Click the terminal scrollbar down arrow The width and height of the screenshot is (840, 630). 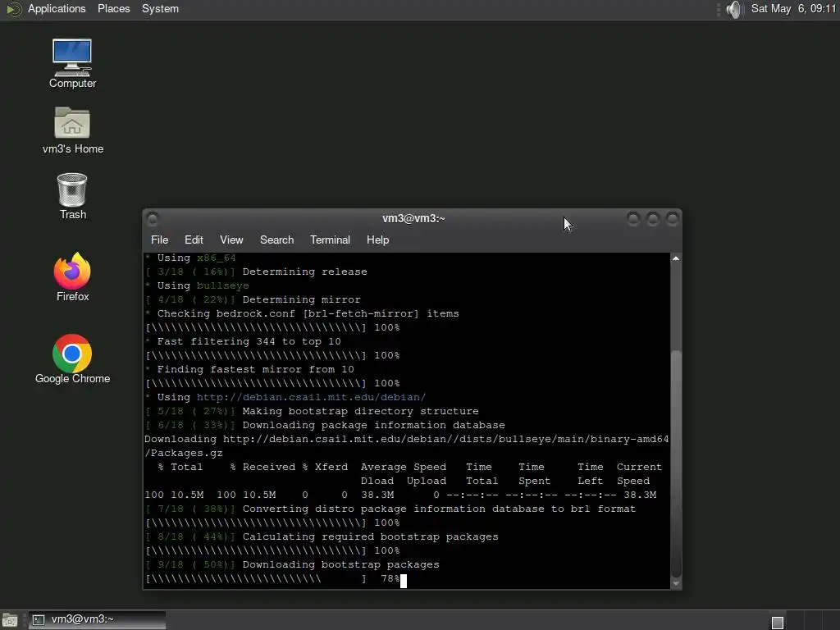click(676, 583)
